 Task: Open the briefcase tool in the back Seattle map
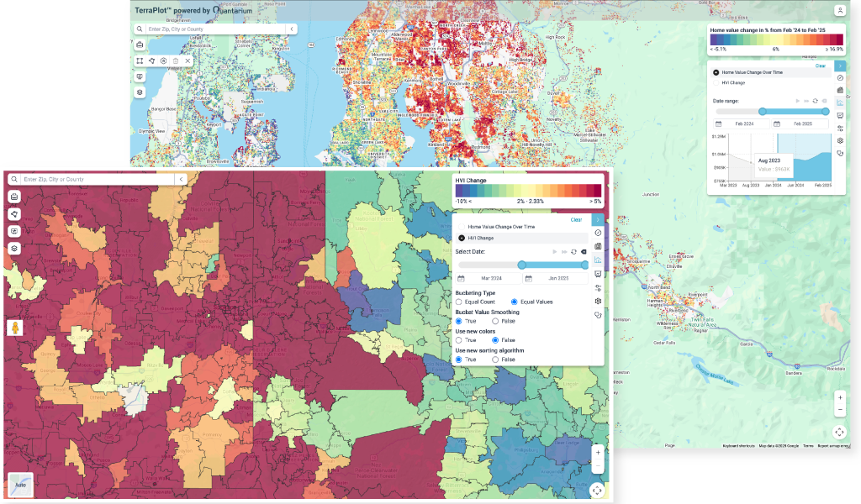point(140,45)
